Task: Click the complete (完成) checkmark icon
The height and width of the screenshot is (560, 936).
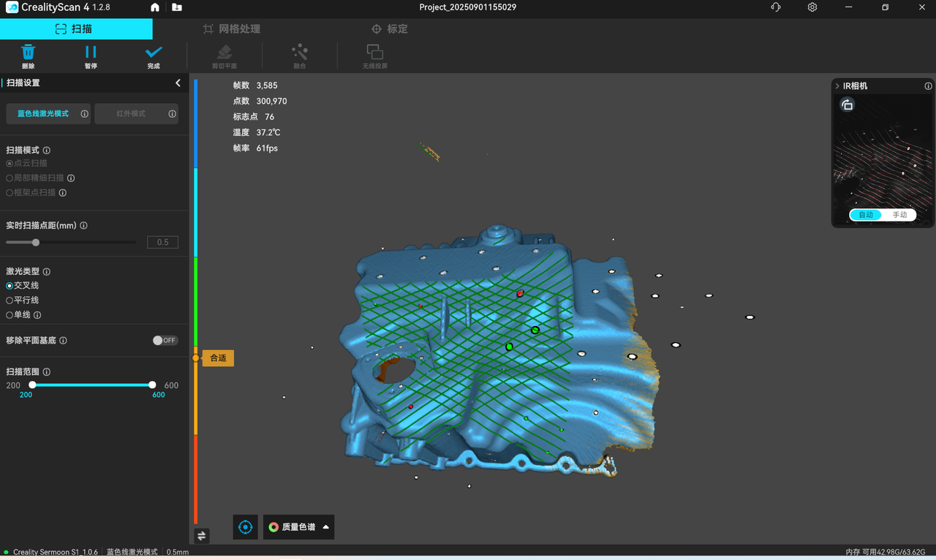Action: click(154, 53)
